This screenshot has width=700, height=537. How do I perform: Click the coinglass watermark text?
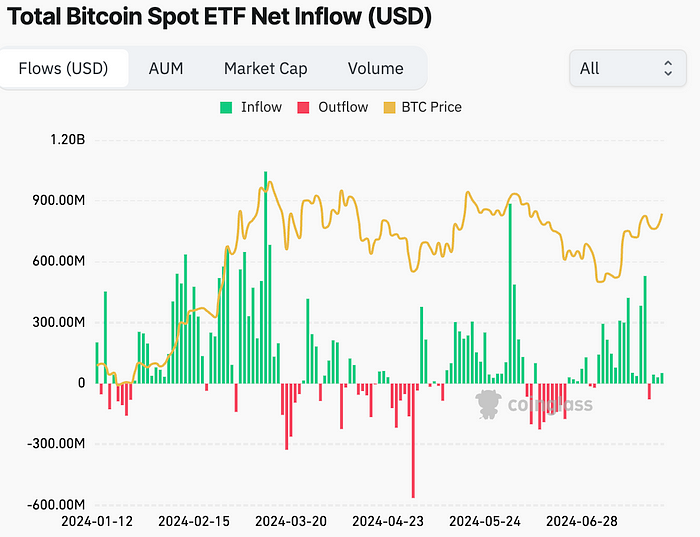[x=550, y=405]
